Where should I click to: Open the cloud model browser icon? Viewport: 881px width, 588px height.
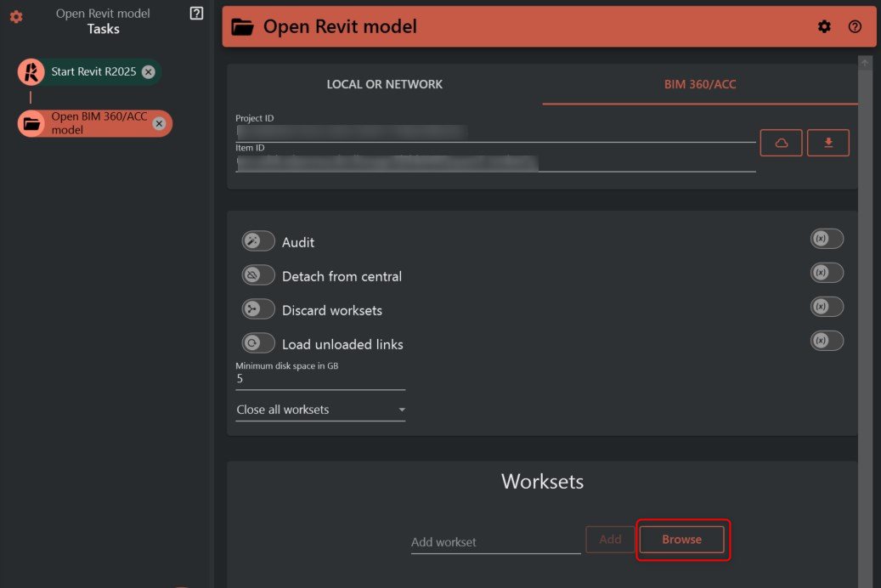point(782,143)
